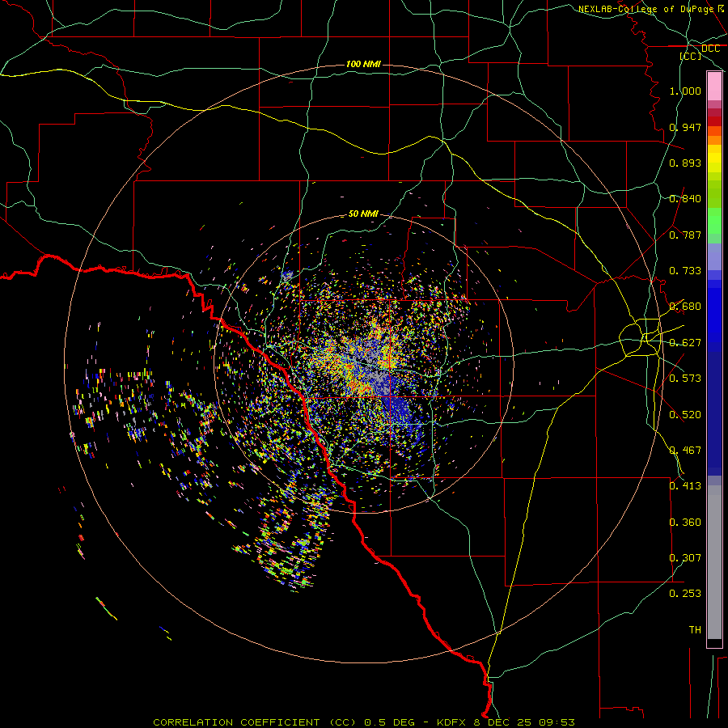Click the 0.787 color scale value

point(685,235)
